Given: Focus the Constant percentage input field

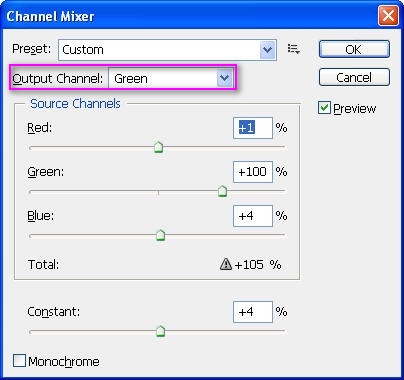Looking at the screenshot, I should (x=253, y=312).
